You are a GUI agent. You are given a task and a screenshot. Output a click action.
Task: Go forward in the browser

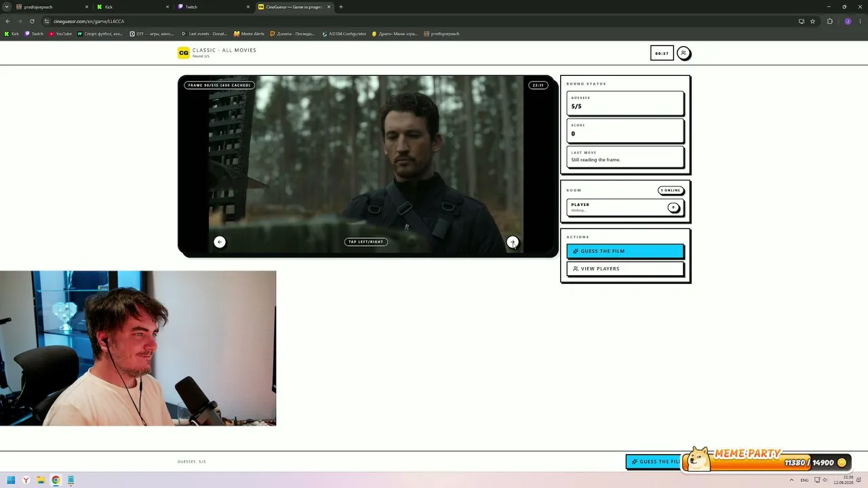click(20, 21)
